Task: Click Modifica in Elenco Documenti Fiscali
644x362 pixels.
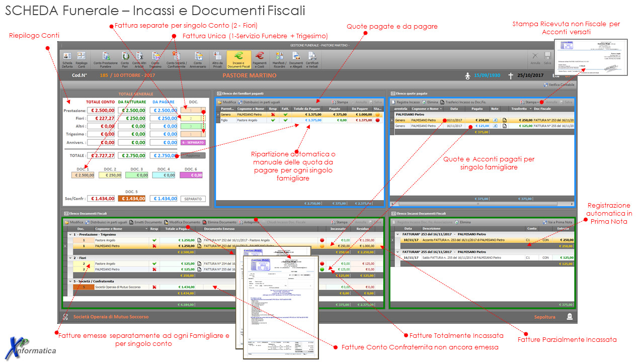Action: coord(73,222)
